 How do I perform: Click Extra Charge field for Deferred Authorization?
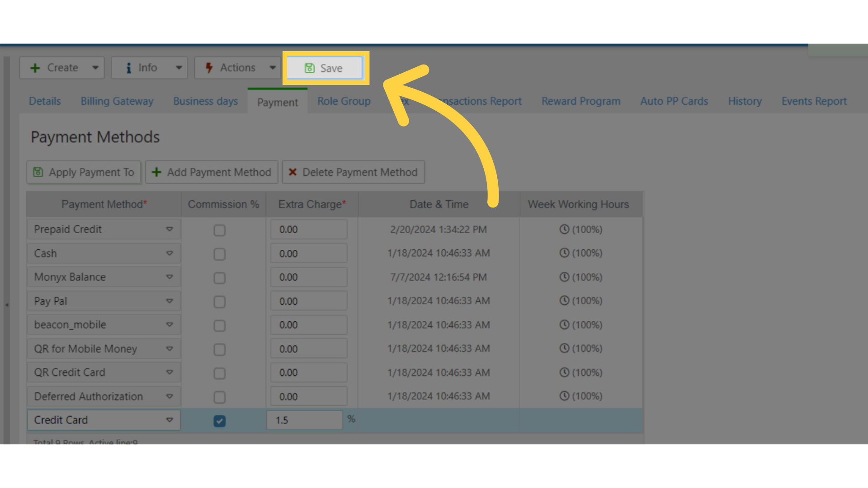[309, 396]
